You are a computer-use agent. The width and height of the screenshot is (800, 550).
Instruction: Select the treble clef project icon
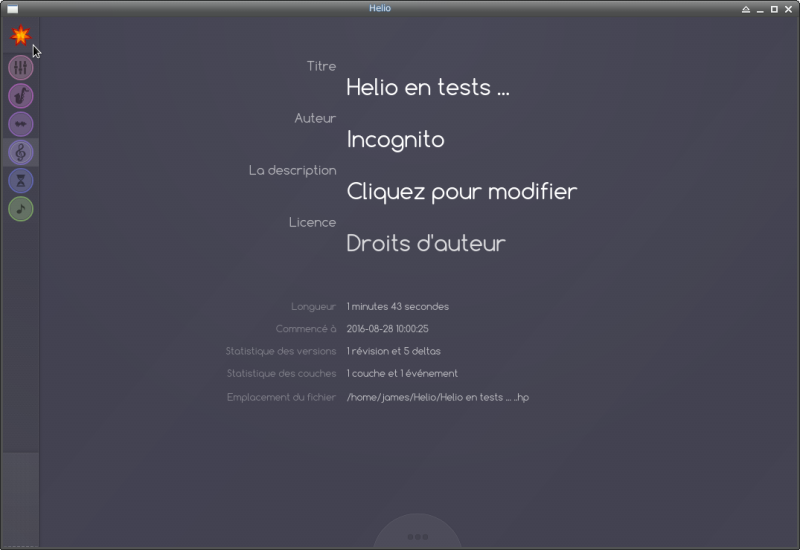[x=21, y=152]
